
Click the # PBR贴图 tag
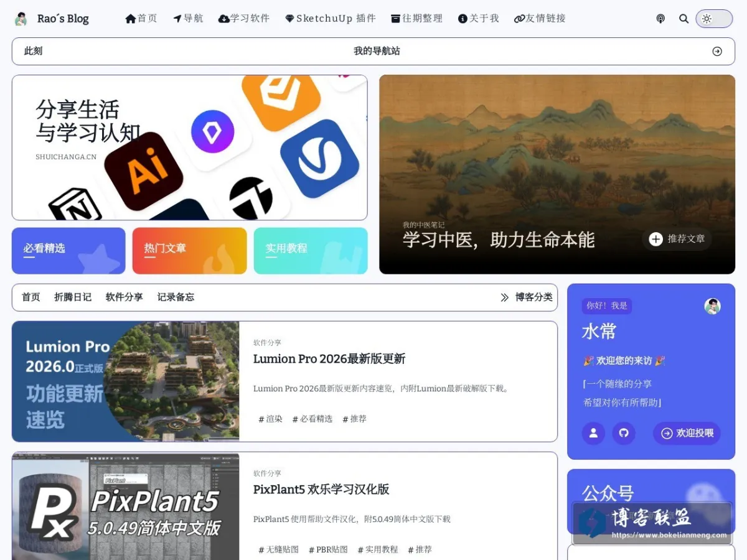tap(328, 550)
